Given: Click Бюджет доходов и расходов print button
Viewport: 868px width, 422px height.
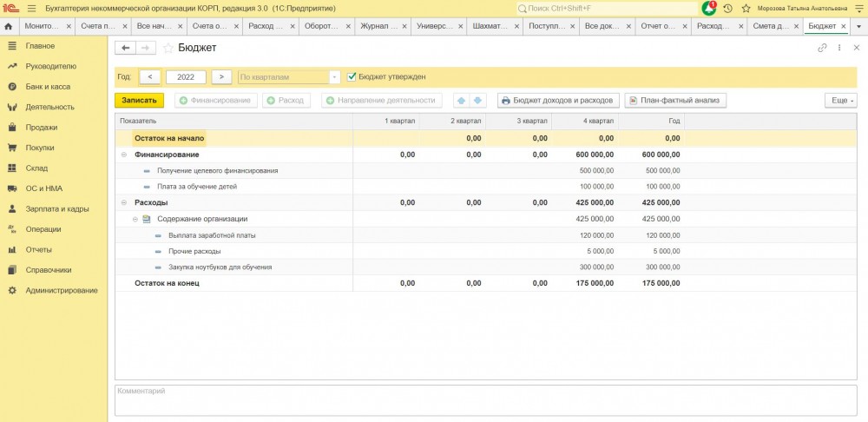Looking at the screenshot, I should (558, 101).
